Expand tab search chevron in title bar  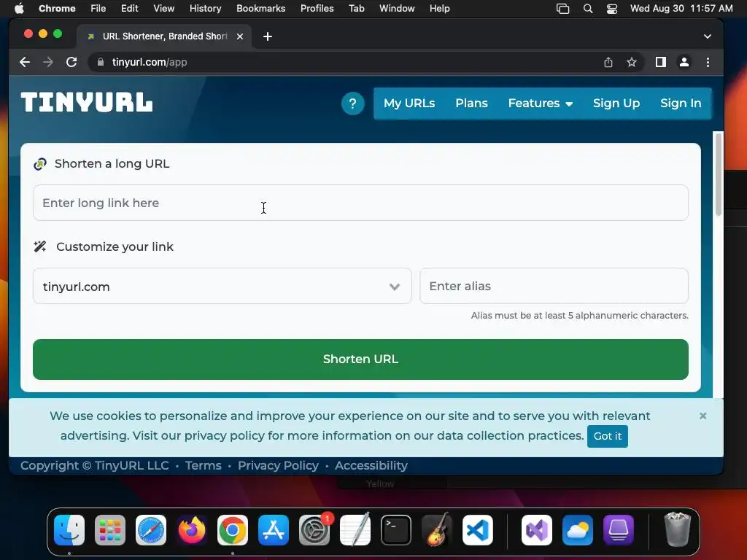pos(708,36)
